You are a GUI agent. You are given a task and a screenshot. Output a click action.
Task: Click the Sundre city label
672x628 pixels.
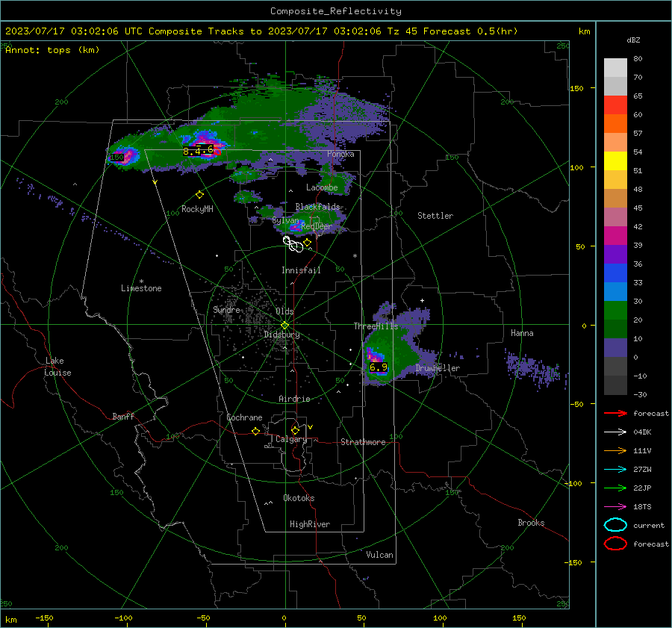pos(226,309)
